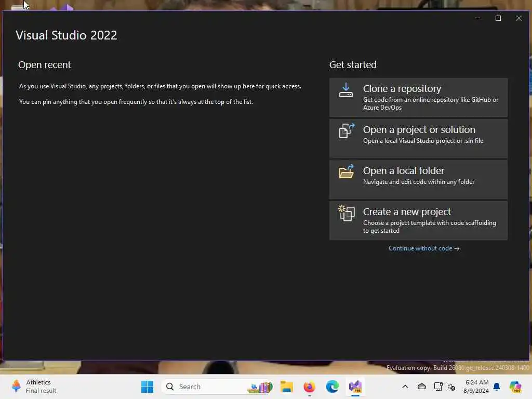Click the muted volume tray icon
The width and height of the screenshot is (532, 399).
451,387
